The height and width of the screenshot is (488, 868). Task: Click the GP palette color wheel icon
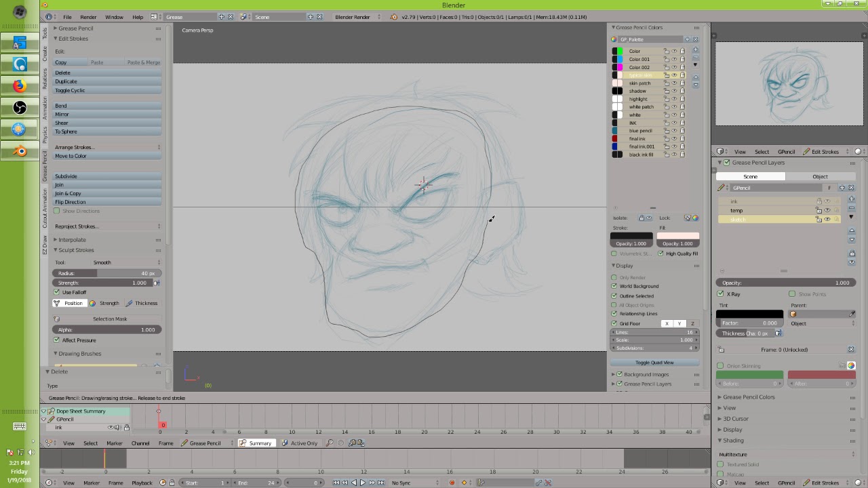point(614,39)
